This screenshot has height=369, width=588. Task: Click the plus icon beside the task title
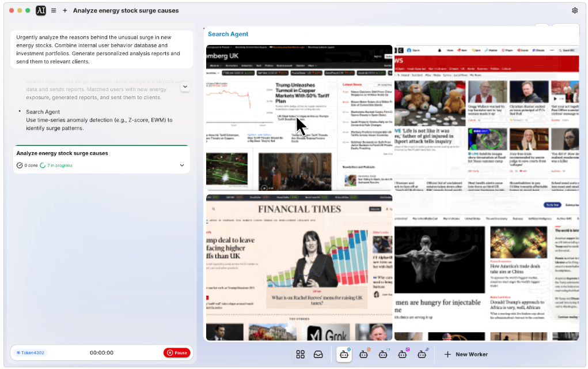(x=65, y=10)
